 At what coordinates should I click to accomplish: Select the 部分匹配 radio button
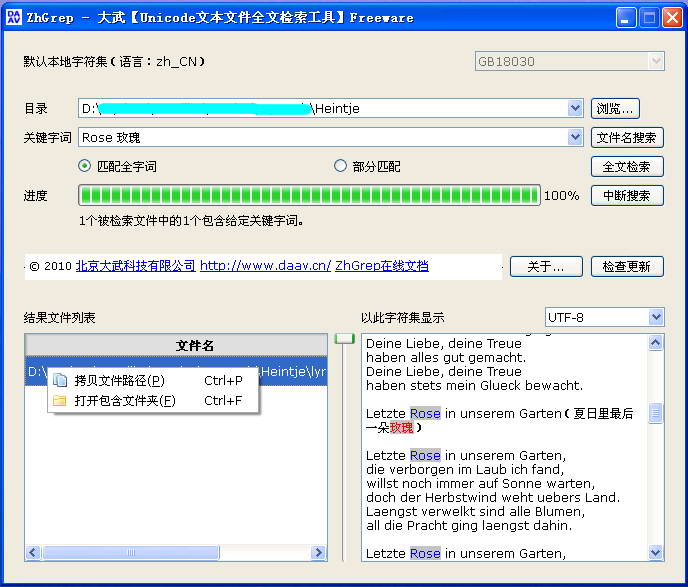340,166
